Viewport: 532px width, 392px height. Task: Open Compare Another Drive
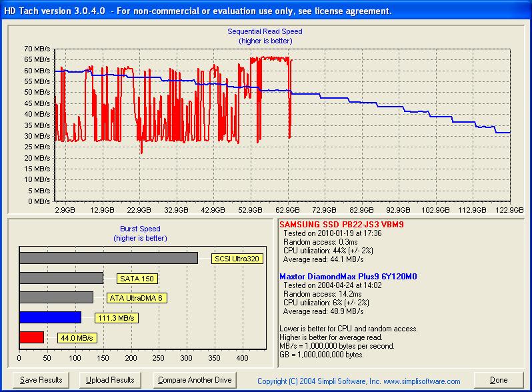(x=195, y=380)
